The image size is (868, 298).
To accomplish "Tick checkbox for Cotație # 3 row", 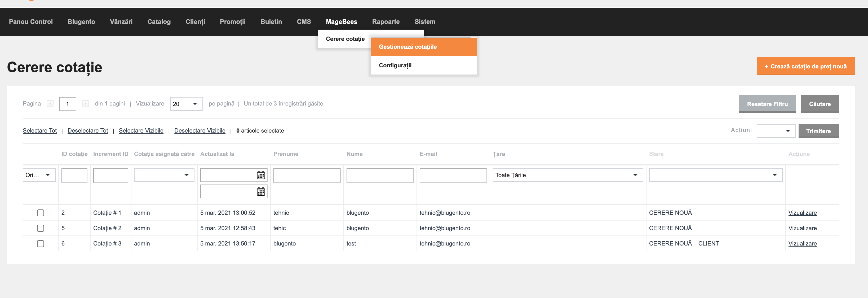I will 41,243.
